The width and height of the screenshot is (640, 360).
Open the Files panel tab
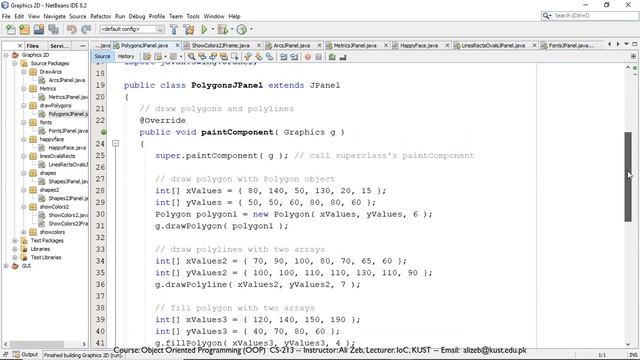pos(33,46)
